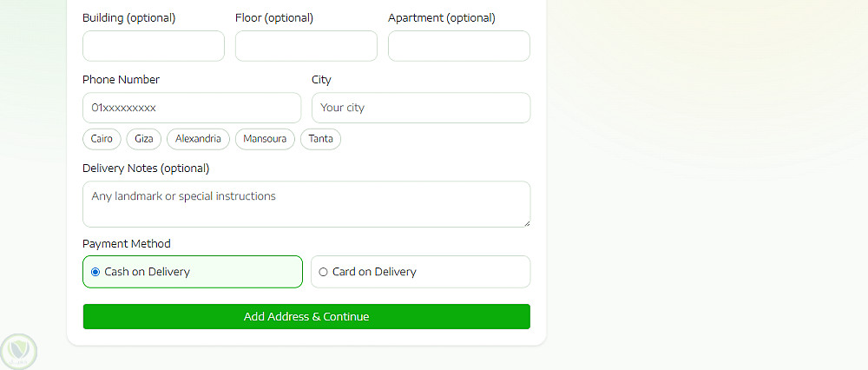The image size is (868, 370).
Task: Click the Phone Number field label
Action: click(122, 80)
